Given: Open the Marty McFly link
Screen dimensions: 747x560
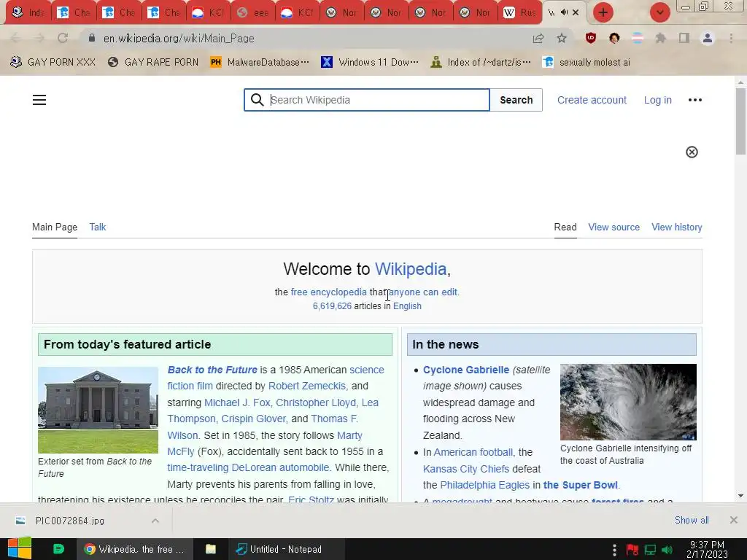Looking at the screenshot, I should point(349,436).
